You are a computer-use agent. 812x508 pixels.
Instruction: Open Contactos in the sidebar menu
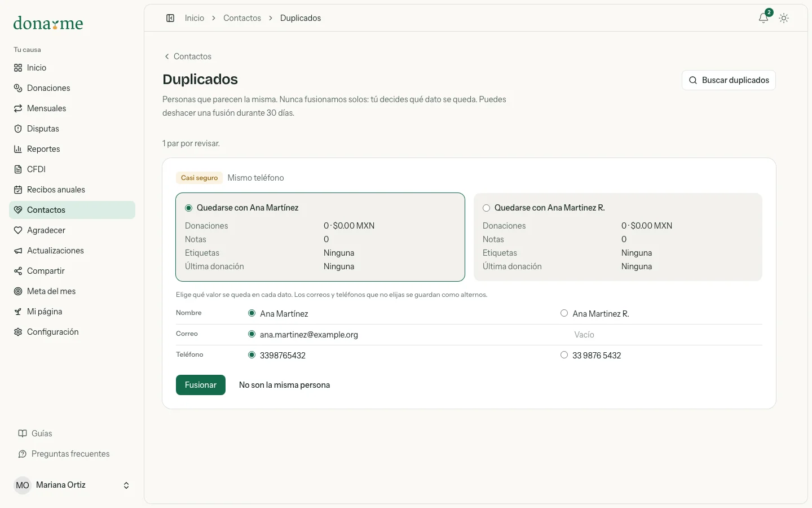pos(72,210)
